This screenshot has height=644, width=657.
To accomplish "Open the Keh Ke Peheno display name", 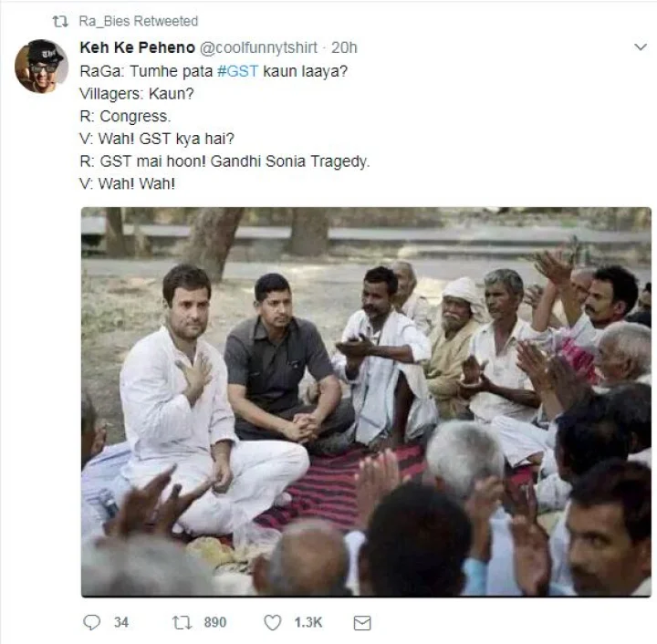I will [x=137, y=47].
